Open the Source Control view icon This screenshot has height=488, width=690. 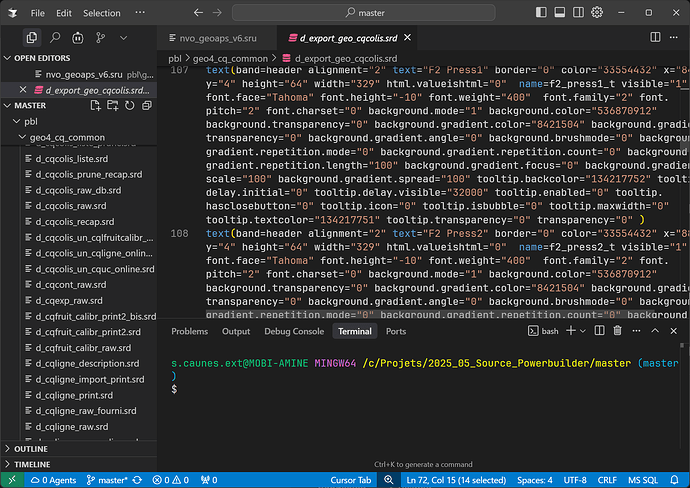pos(100,38)
